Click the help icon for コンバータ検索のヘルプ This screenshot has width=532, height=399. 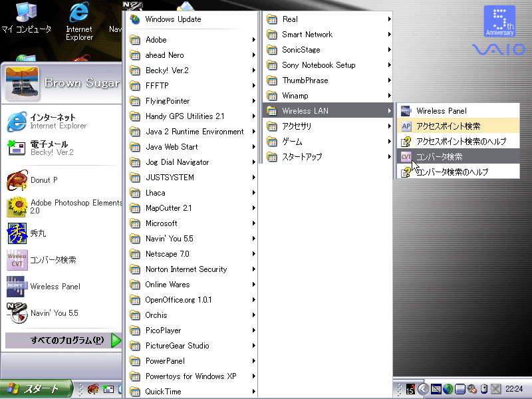(406, 172)
